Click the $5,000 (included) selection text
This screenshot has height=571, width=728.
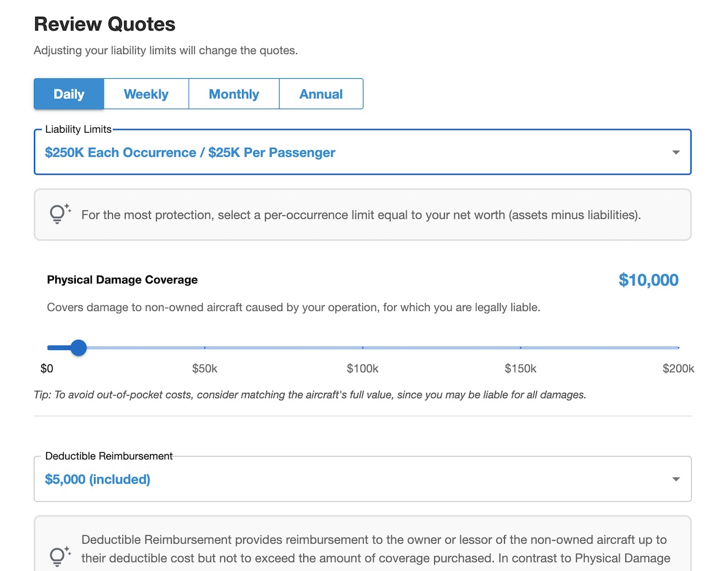pyautogui.click(x=98, y=479)
